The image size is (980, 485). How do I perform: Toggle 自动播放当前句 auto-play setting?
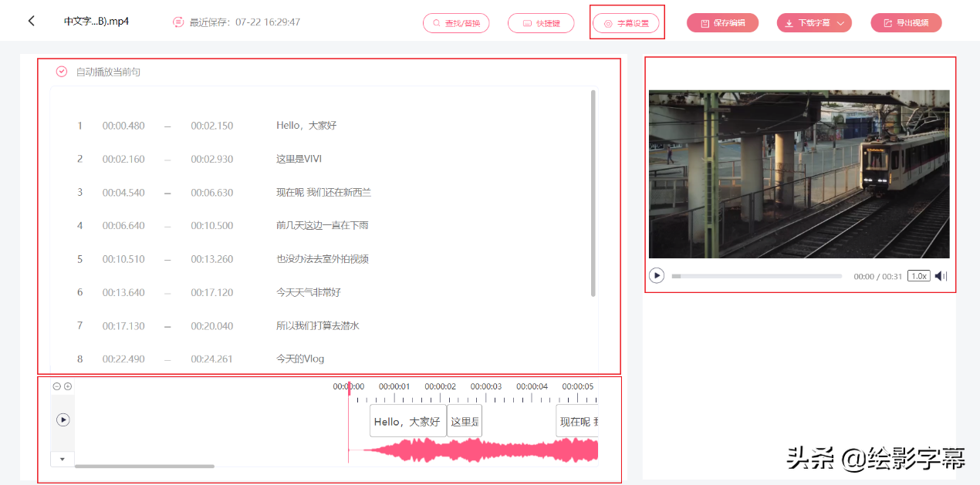click(61, 71)
